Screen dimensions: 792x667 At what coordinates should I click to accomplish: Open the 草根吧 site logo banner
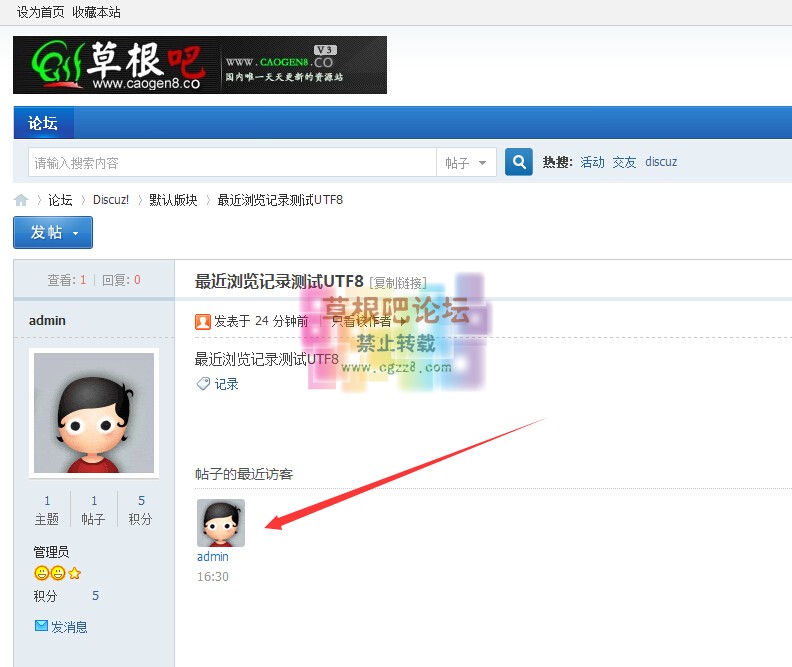pos(200,65)
